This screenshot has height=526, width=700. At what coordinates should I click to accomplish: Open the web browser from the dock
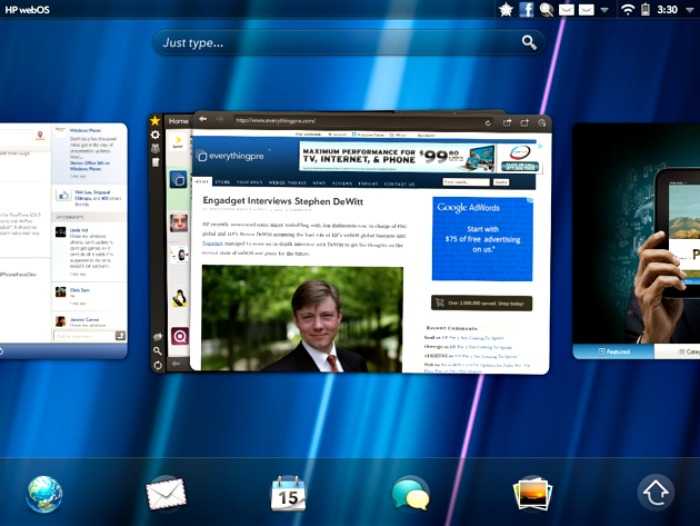tap(45, 493)
